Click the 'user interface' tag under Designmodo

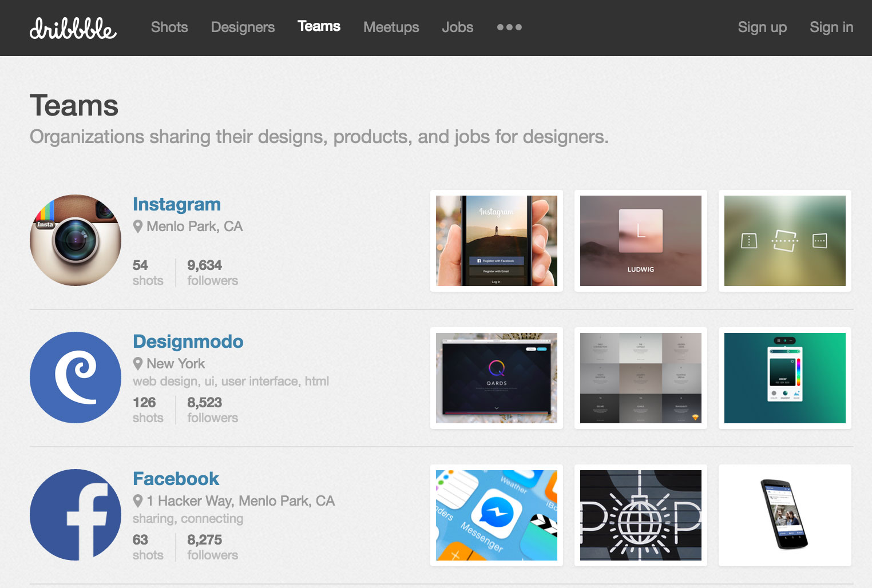point(259,382)
